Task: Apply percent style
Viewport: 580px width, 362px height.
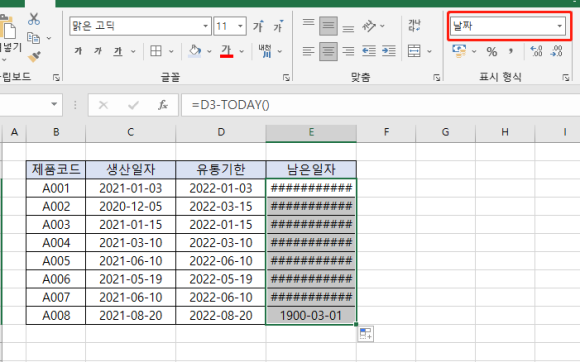Action: 492,51
